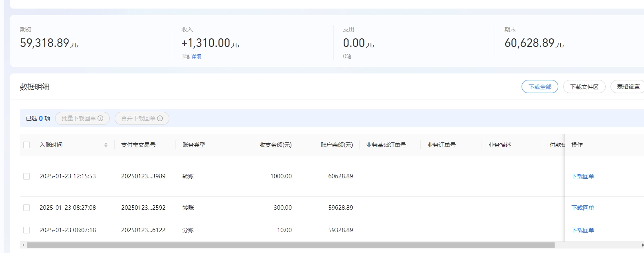
Task: Click the 59328.89 balance cell
Action: [341, 230]
